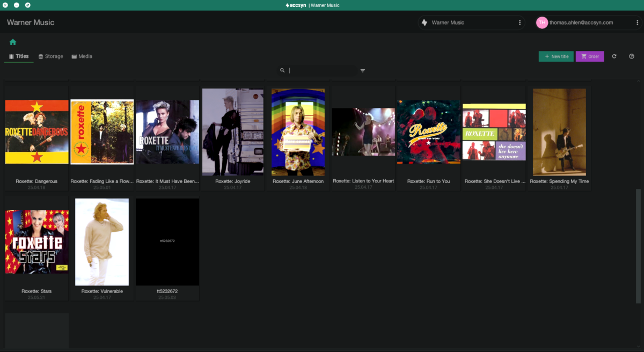Open Roxette: She Doesn't Live Here thumbnail
644x352 pixels.
tap(494, 132)
